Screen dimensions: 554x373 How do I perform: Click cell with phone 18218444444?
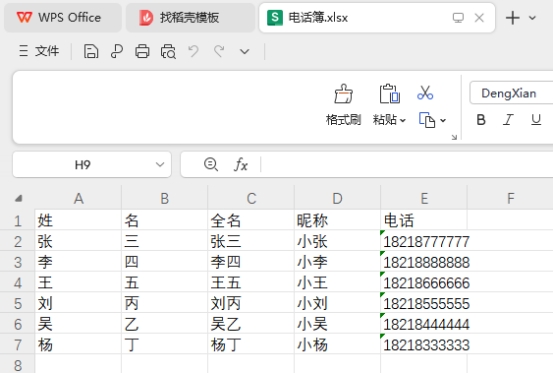[424, 324]
